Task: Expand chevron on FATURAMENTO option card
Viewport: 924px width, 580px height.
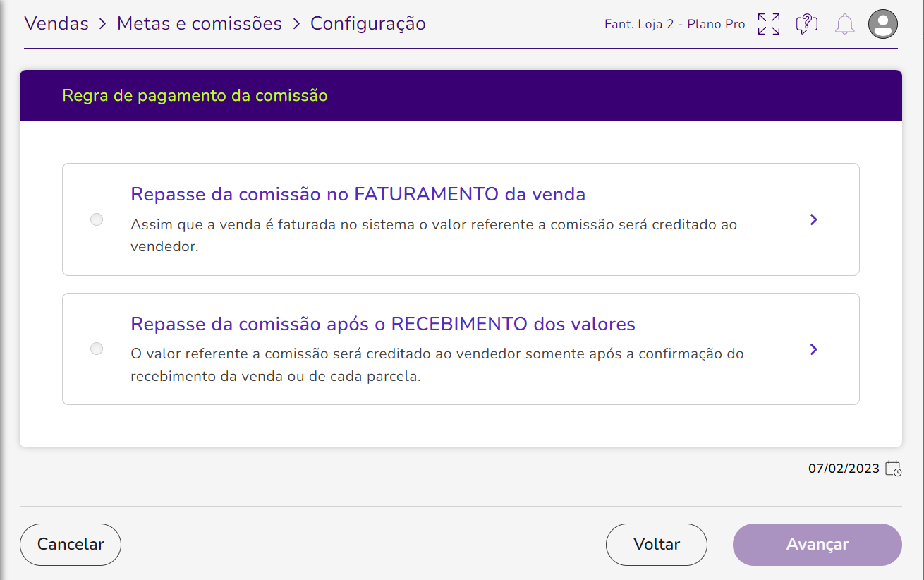Action: [814, 219]
